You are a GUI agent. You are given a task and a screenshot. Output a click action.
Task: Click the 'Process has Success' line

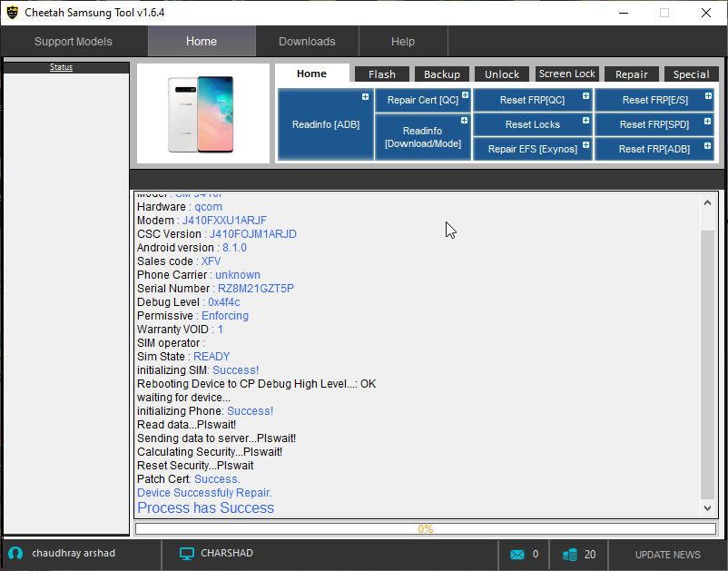206,507
